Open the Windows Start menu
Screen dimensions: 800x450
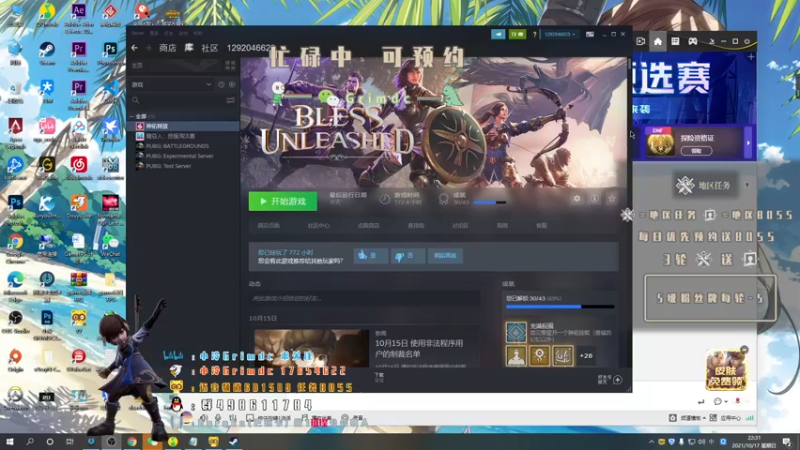(10, 442)
